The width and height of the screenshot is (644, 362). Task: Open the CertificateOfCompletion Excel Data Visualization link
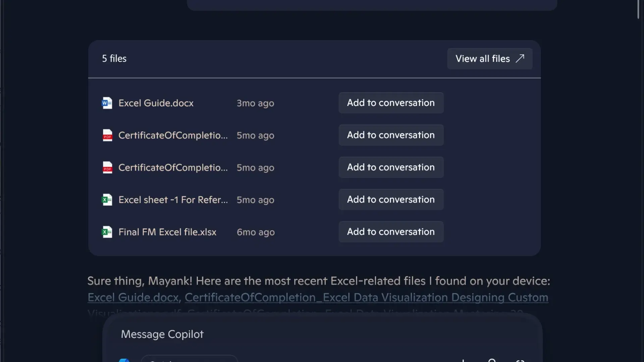(366, 297)
